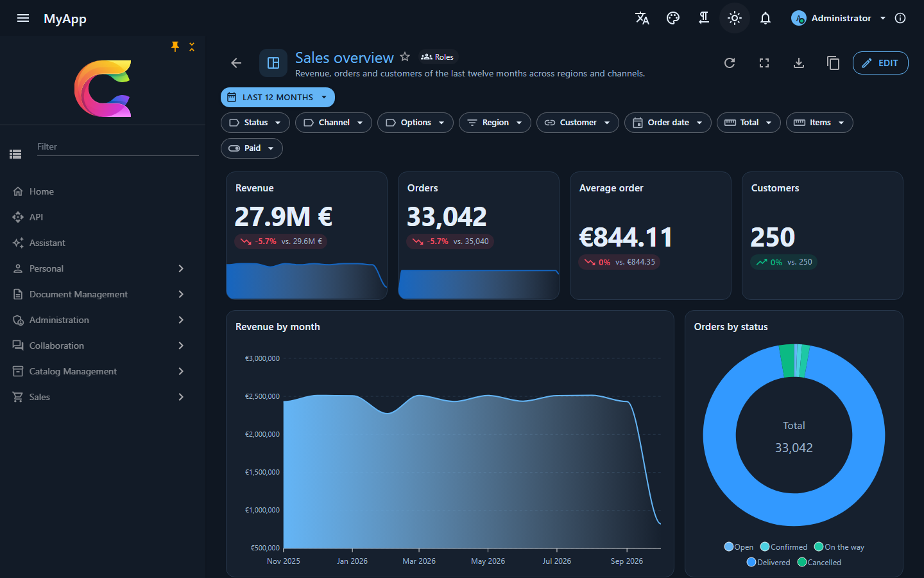
Task: Open the API menu item
Action: point(103,217)
